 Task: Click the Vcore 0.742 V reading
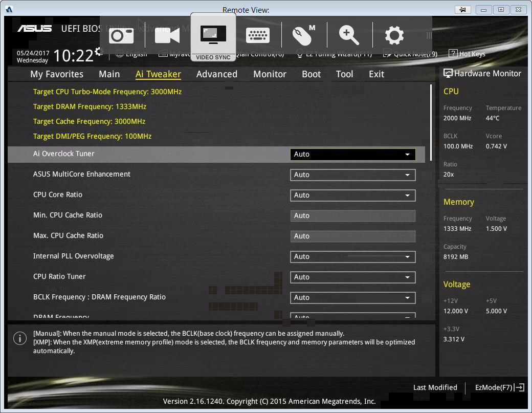click(x=496, y=146)
